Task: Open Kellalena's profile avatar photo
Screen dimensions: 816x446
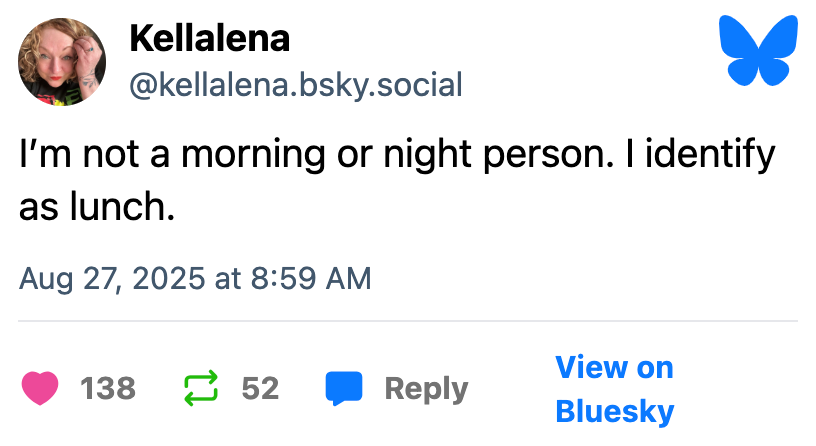Action: coord(63,63)
